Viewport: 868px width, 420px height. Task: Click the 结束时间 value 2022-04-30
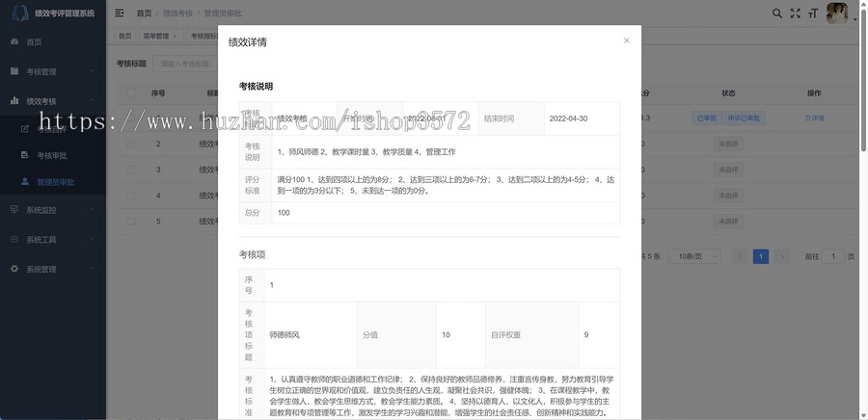[x=568, y=118]
